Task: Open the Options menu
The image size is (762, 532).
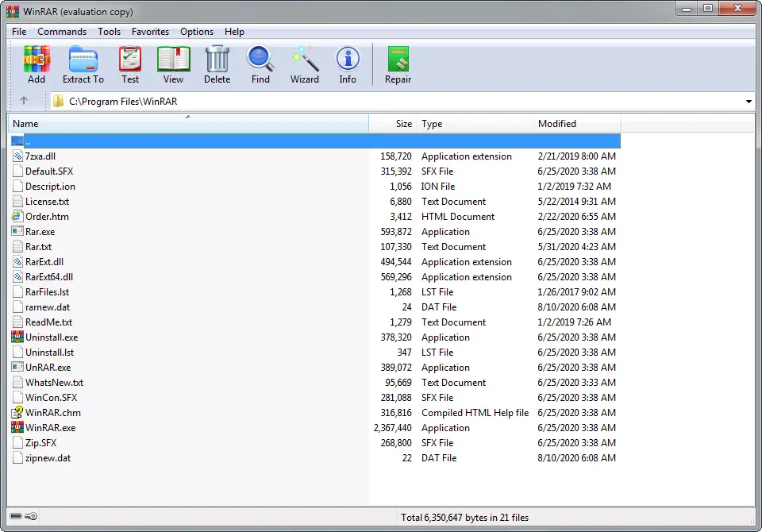Action: pos(197,32)
